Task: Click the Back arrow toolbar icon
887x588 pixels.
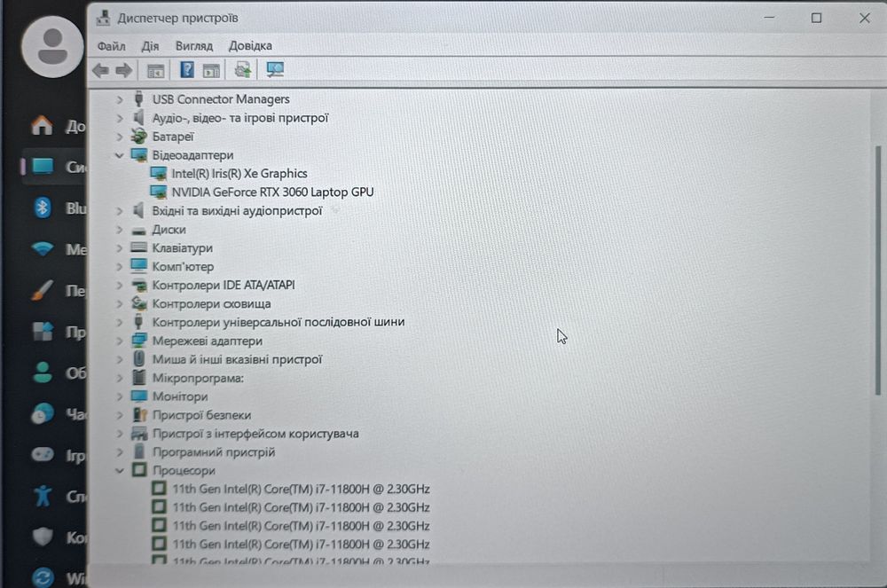Action: point(101,71)
